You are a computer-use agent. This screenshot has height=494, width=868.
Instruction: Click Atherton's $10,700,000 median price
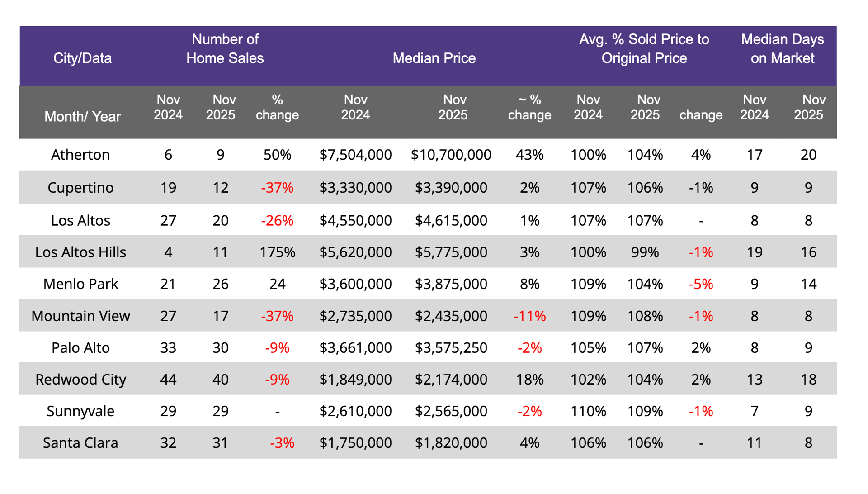click(451, 155)
